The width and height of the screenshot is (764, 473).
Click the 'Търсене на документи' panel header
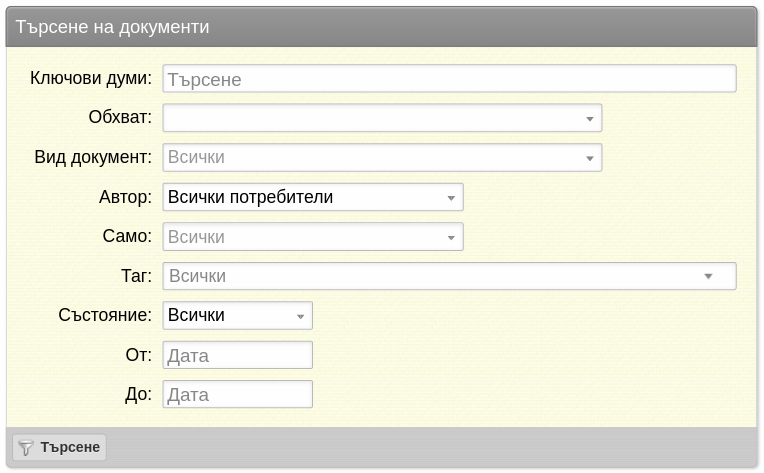point(382,27)
